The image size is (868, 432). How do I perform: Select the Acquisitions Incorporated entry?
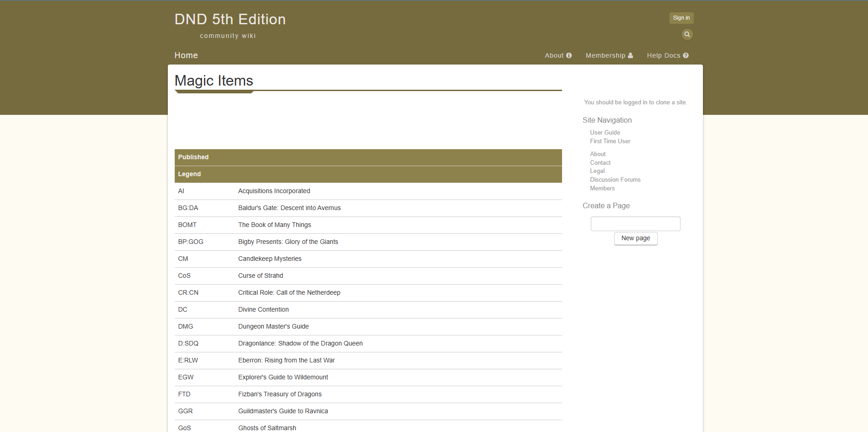coord(274,191)
